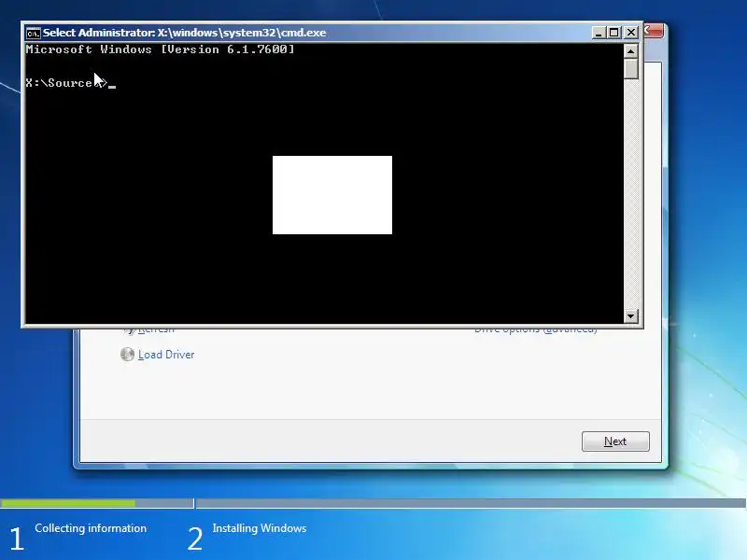
Task: Click the 'Collecting information' step label
Action: [x=91, y=528]
